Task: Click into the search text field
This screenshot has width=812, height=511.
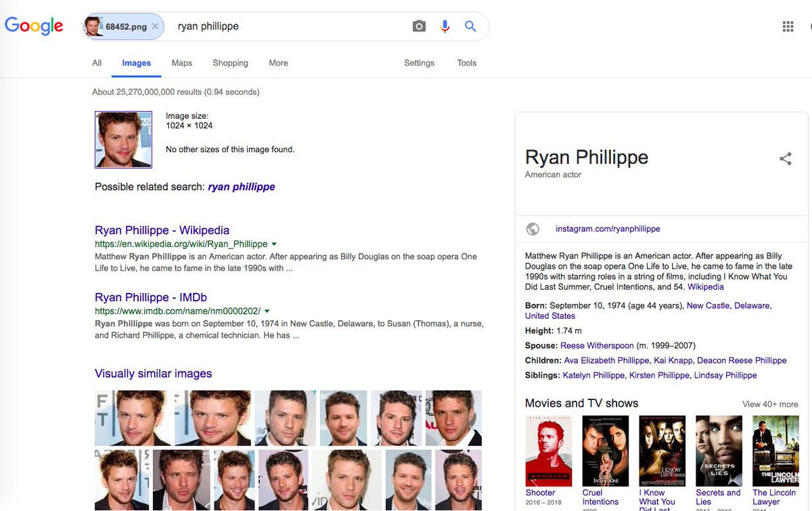Action: point(288,26)
